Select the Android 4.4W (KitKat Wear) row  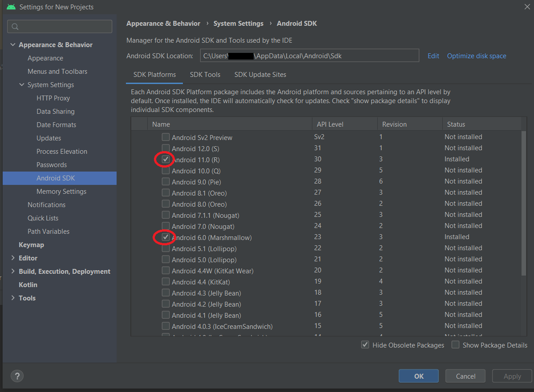(326, 270)
